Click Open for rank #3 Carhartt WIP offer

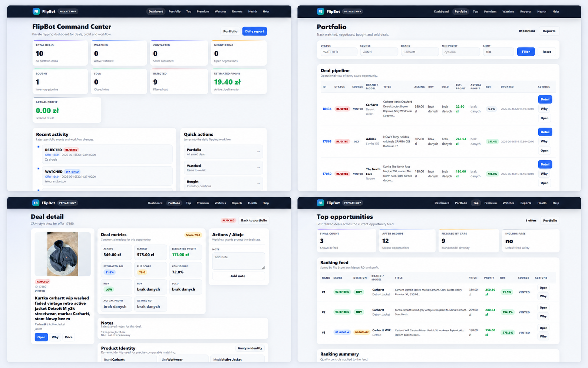(x=544, y=328)
